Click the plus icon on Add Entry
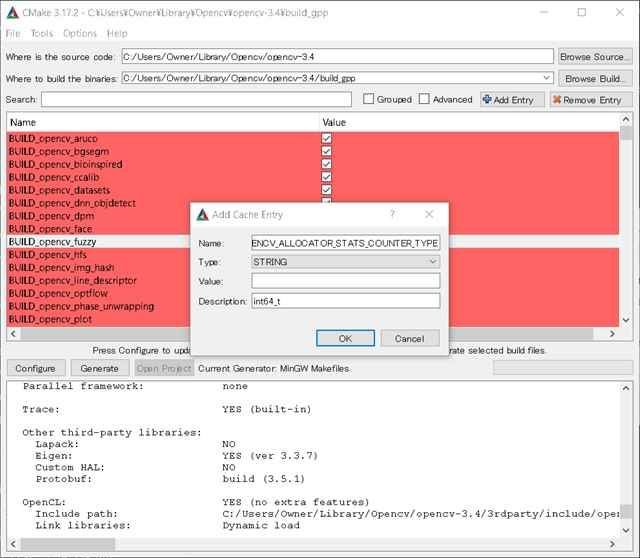 tap(487, 99)
